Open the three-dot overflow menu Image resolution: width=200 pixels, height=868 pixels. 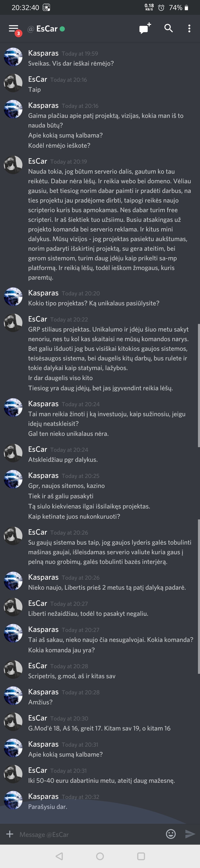(189, 29)
